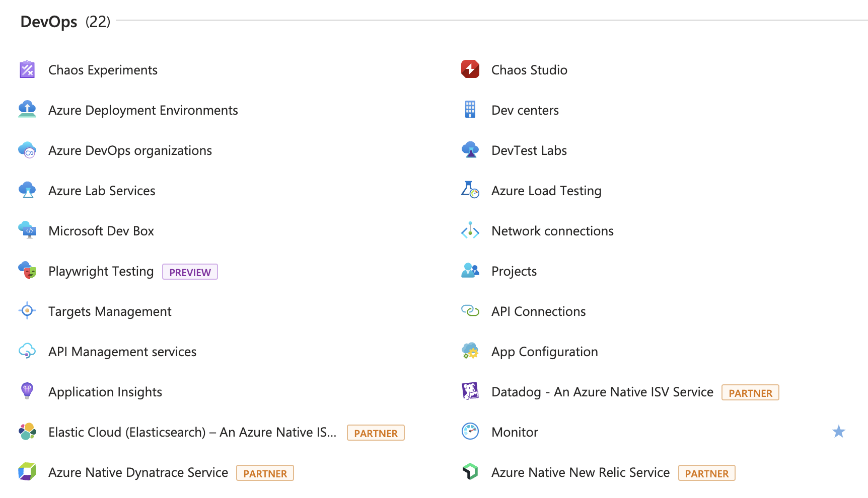Open Dev centers
Image resolution: width=868 pixels, height=498 pixels.
coord(525,110)
